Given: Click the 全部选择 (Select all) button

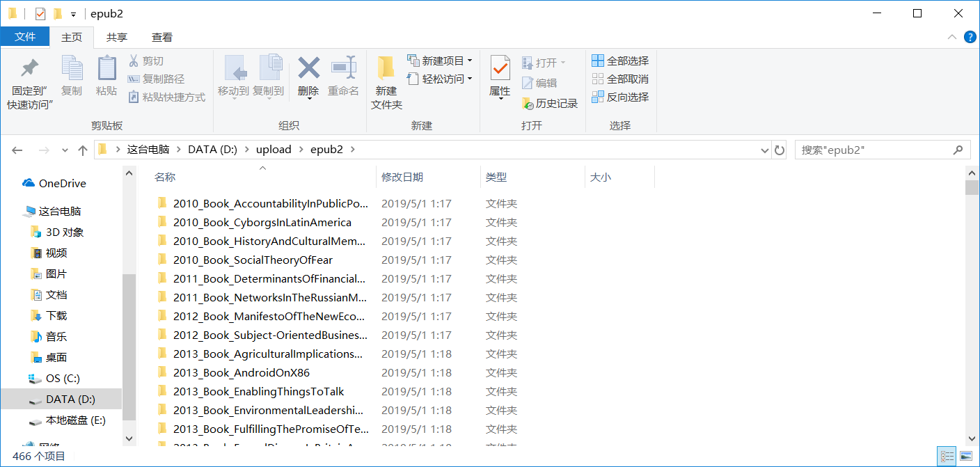Looking at the screenshot, I should click(x=620, y=61).
